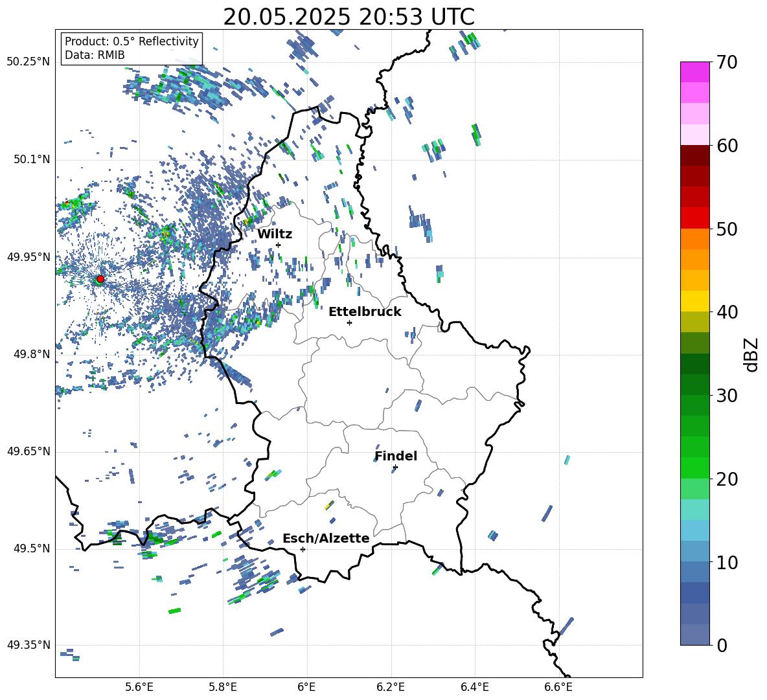The height and width of the screenshot is (700, 767).
Task: Click the Findel city label
Action: [x=396, y=456]
